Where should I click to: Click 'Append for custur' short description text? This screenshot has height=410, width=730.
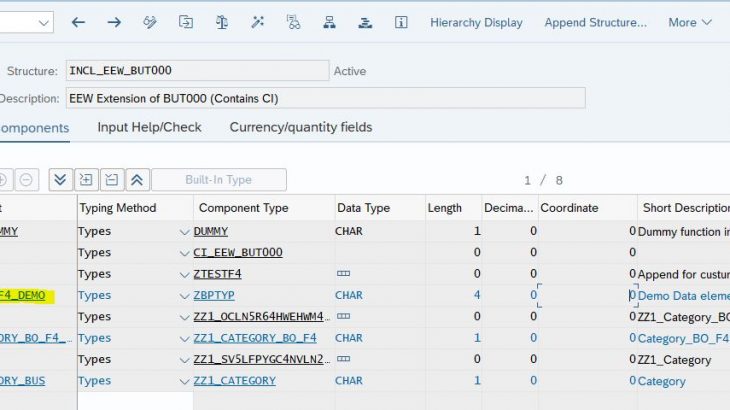pos(684,275)
